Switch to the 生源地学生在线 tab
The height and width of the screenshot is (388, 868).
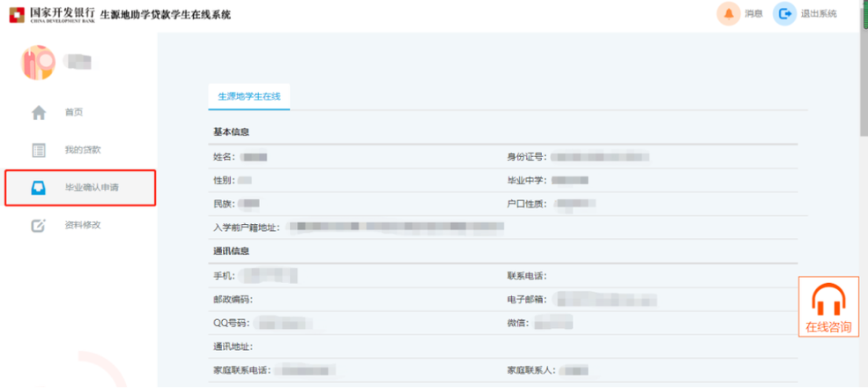click(x=249, y=96)
